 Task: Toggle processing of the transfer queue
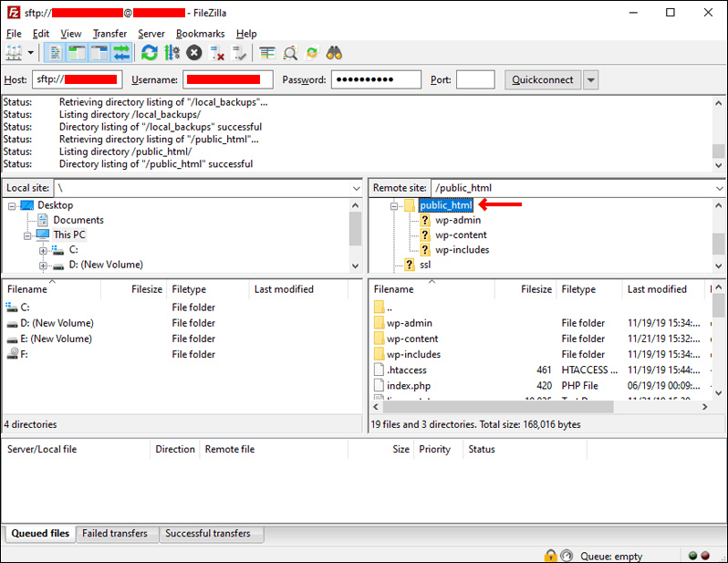pyautogui.click(x=172, y=53)
